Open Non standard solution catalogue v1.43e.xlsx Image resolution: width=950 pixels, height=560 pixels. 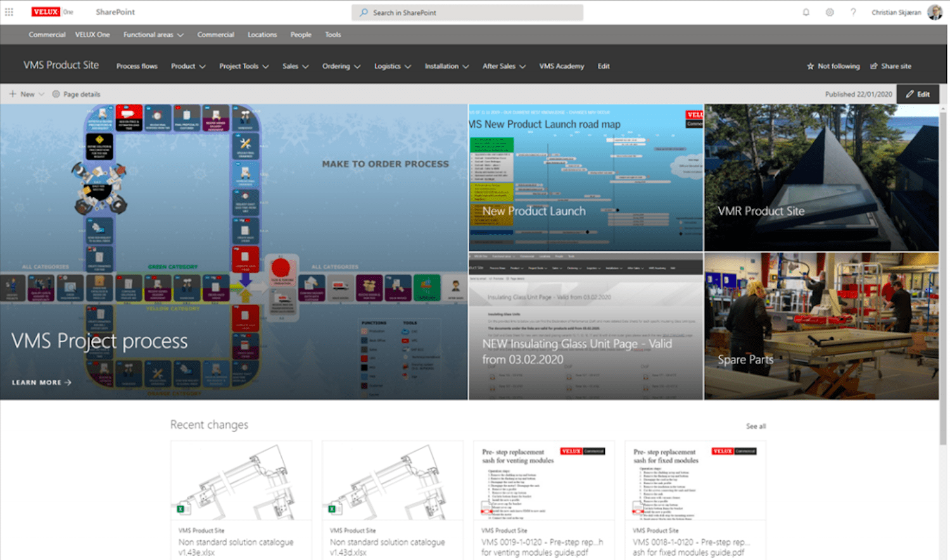pyautogui.click(x=236, y=547)
